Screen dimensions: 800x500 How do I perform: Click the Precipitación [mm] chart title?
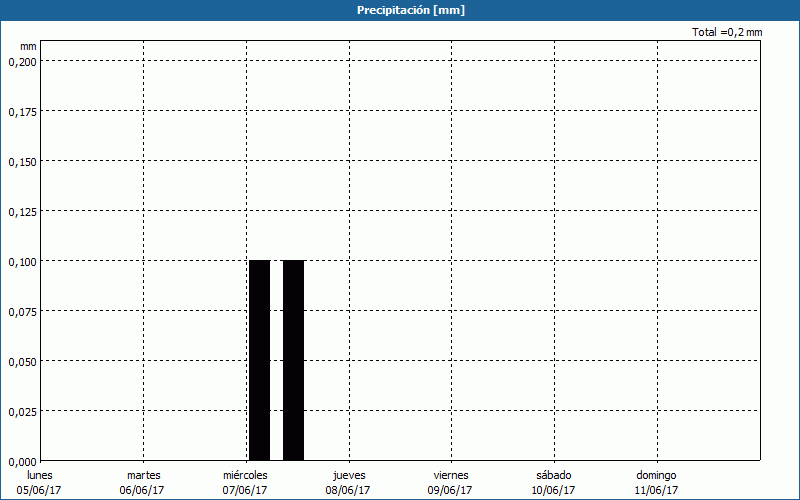point(411,10)
